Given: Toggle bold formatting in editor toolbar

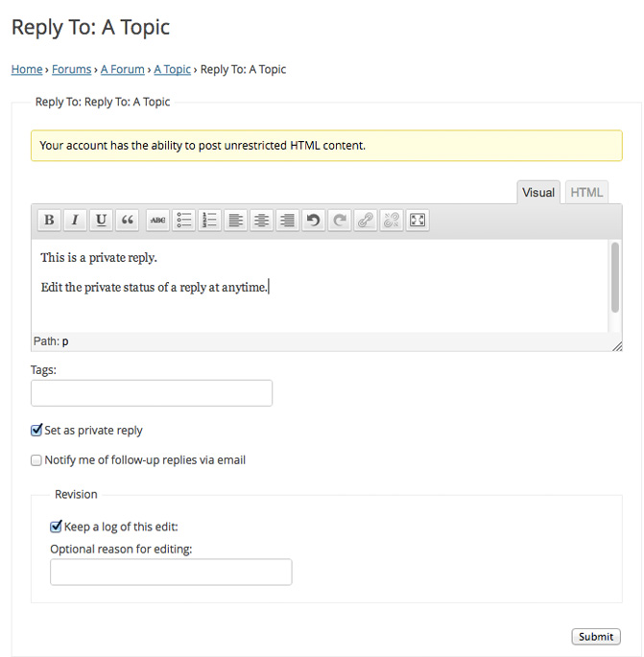Looking at the screenshot, I should [x=49, y=221].
